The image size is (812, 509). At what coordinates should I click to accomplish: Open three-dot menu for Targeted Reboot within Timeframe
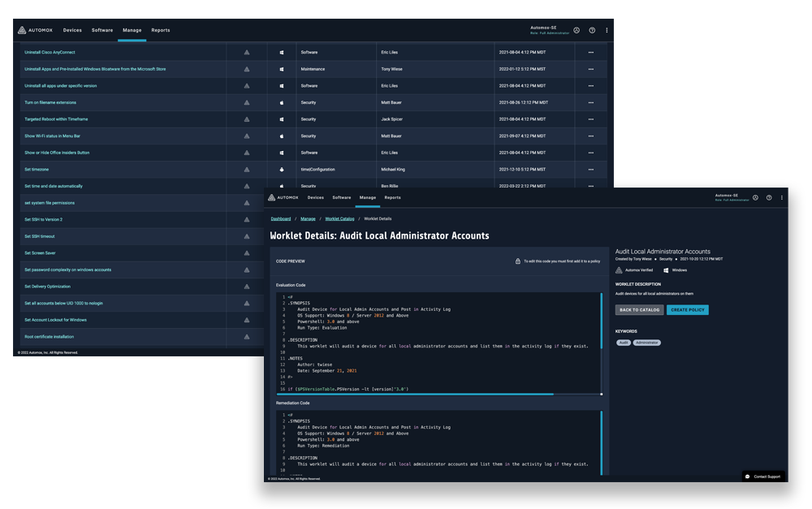tap(591, 119)
